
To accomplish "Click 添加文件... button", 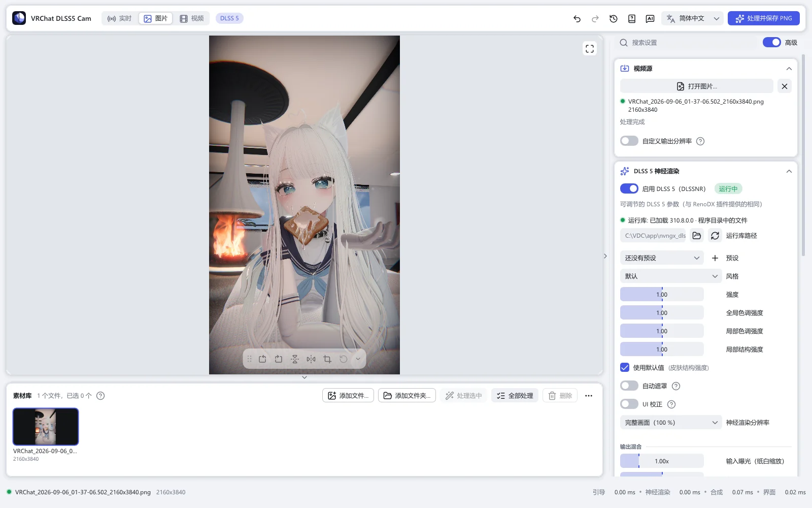I will [348, 396].
